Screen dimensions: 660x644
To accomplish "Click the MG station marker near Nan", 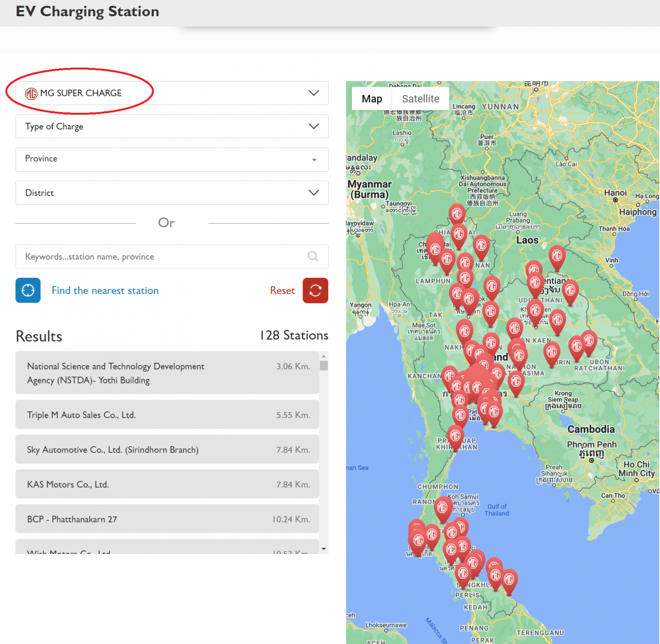I will pyautogui.click(x=481, y=245).
